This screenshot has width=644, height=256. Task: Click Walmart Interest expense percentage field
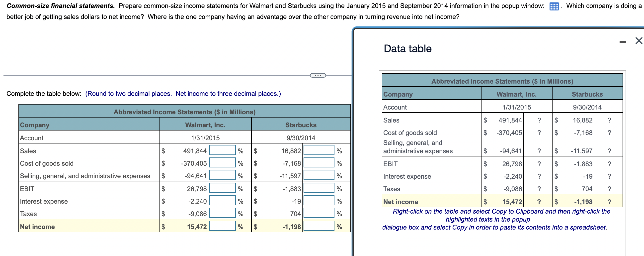click(222, 201)
